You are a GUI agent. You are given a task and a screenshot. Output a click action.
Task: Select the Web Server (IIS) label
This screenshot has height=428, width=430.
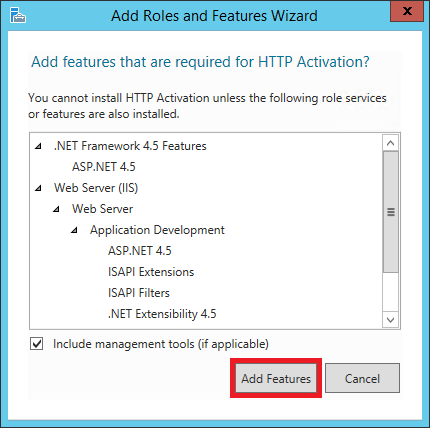pyautogui.click(x=96, y=188)
